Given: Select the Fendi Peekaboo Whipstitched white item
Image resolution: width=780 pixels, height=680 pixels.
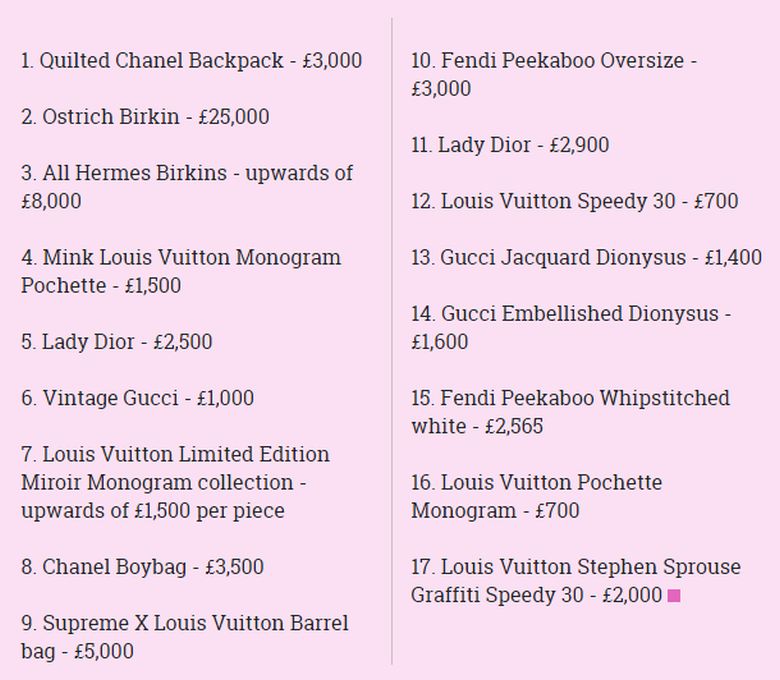Looking at the screenshot, I should point(571,412).
